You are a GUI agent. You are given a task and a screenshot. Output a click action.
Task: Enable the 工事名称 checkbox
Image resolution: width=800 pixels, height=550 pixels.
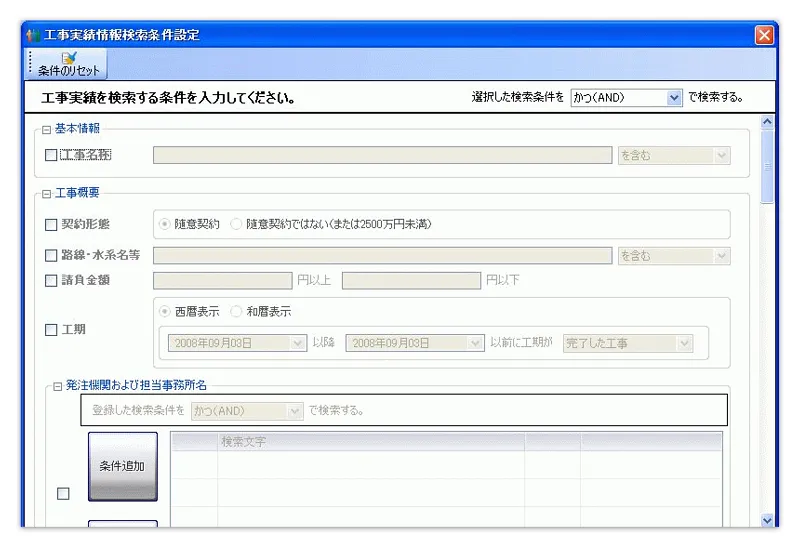pyautogui.click(x=52, y=155)
